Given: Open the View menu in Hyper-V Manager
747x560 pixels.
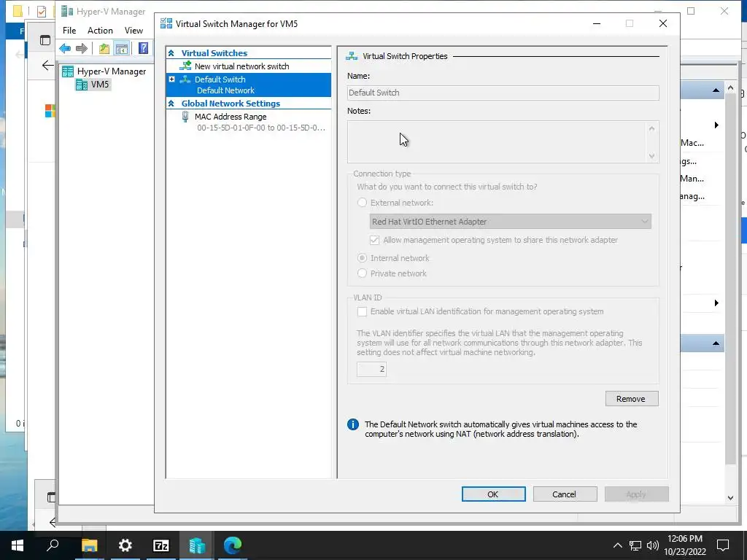Looking at the screenshot, I should 134,31.
